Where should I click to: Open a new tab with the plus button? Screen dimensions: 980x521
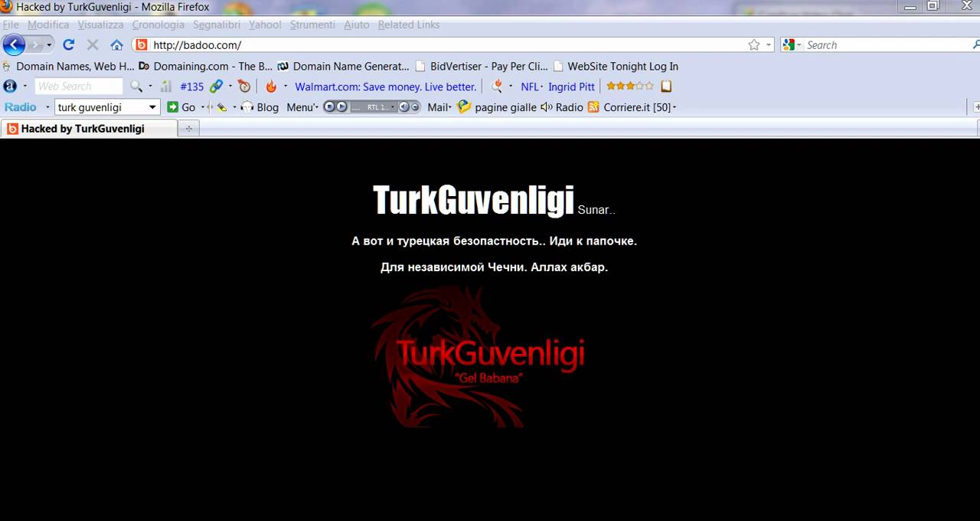[x=189, y=129]
